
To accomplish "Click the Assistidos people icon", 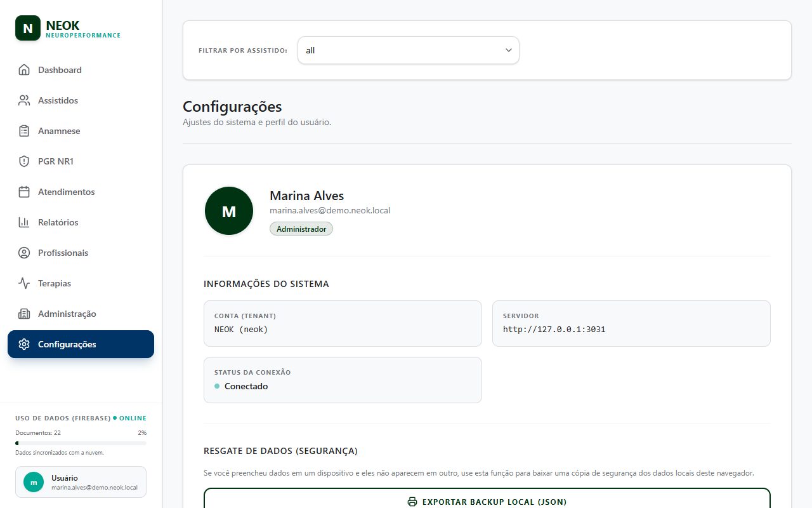I will click(x=24, y=100).
